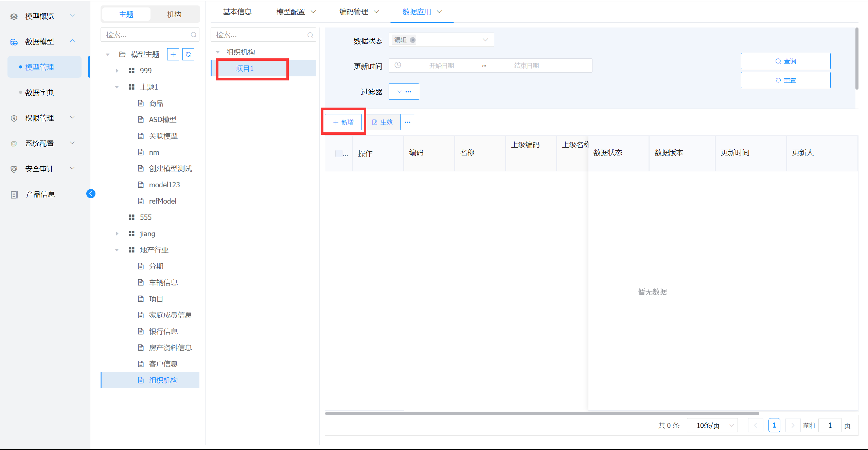Screen dimensions: 868x450
Task: Click the document icon of 关联模型
Action: [x=141, y=136]
